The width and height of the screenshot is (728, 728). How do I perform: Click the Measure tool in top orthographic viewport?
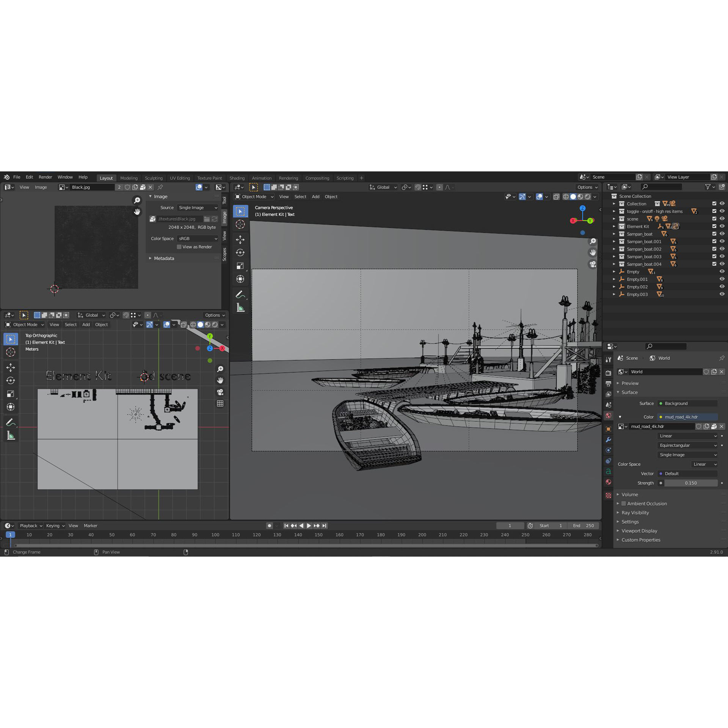(11, 436)
